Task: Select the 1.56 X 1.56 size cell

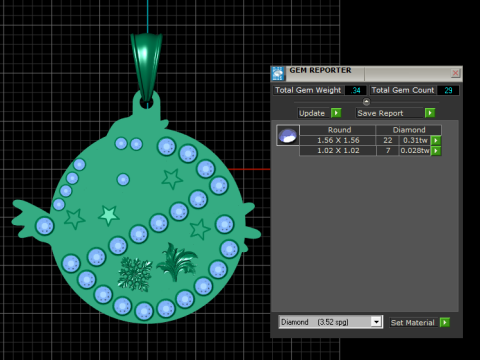Action: [338, 140]
